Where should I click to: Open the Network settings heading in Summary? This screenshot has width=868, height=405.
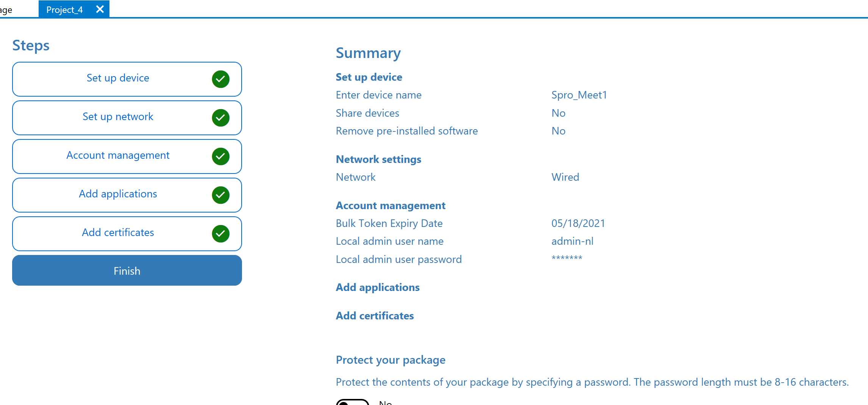pos(378,159)
